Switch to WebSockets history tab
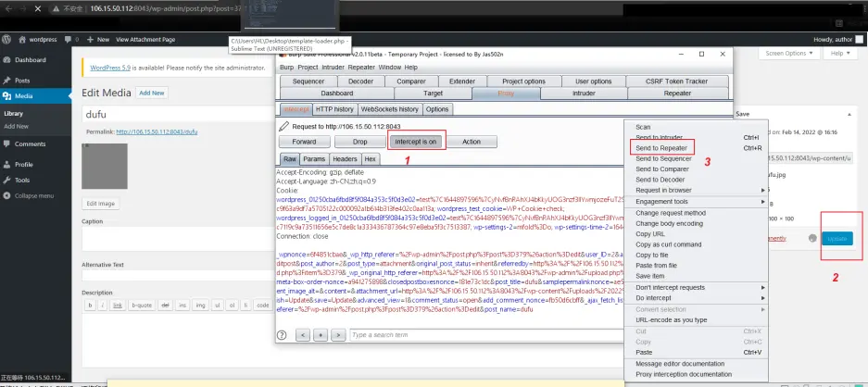The width and height of the screenshot is (868, 387). (390, 109)
